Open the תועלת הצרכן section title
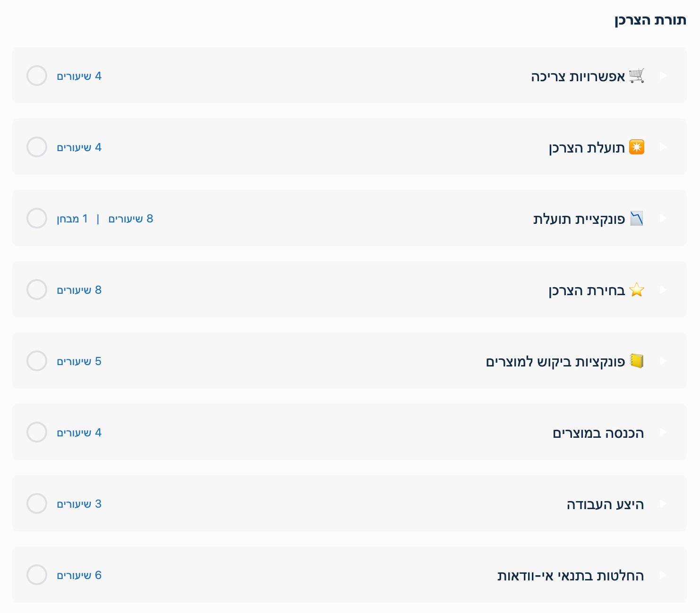The image size is (700, 613). tap(587, 148)
